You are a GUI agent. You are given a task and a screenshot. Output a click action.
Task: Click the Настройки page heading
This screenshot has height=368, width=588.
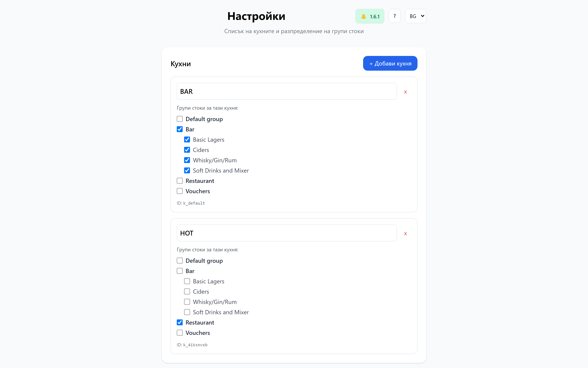coord(256,16)
